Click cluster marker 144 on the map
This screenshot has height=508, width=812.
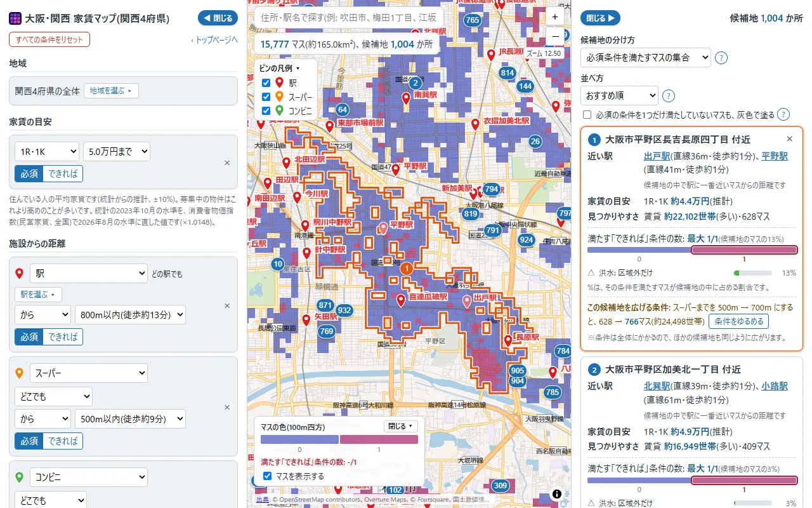tap(525, 86)
